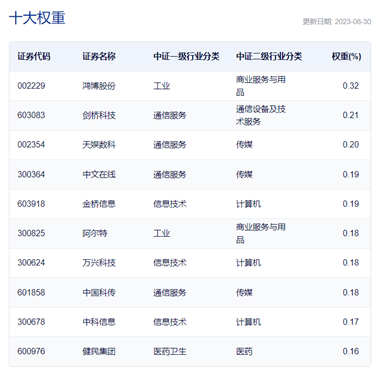The width and height of the screenshot is (380, 381).
Task: Select security code 002354
Action: coord(31,145)
